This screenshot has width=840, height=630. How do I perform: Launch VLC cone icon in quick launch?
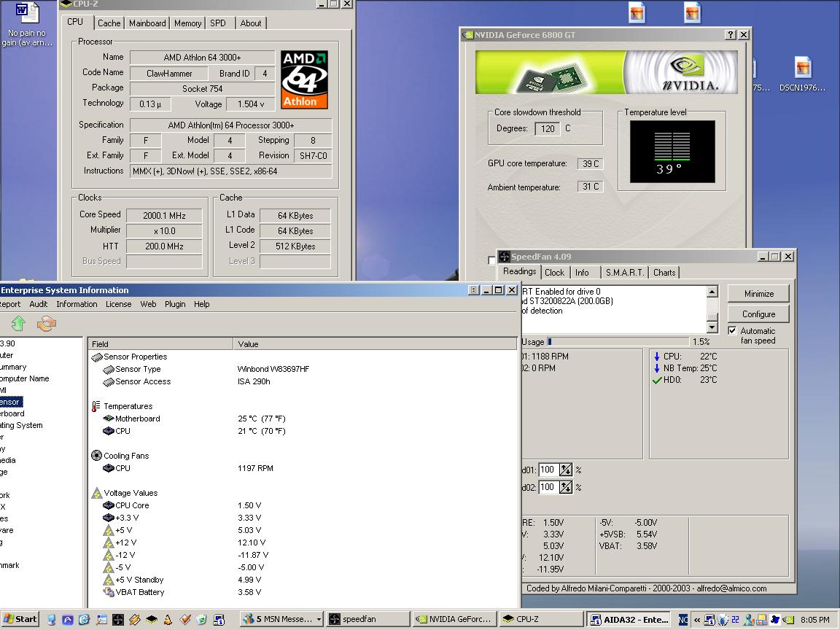168,619
